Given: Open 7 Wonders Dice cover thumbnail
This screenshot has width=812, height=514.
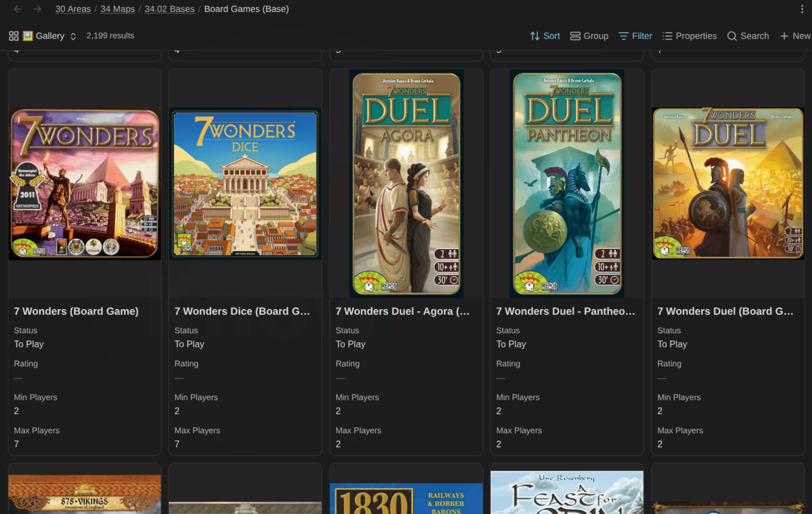Looking at the screenshot, I should click(245, 184).
